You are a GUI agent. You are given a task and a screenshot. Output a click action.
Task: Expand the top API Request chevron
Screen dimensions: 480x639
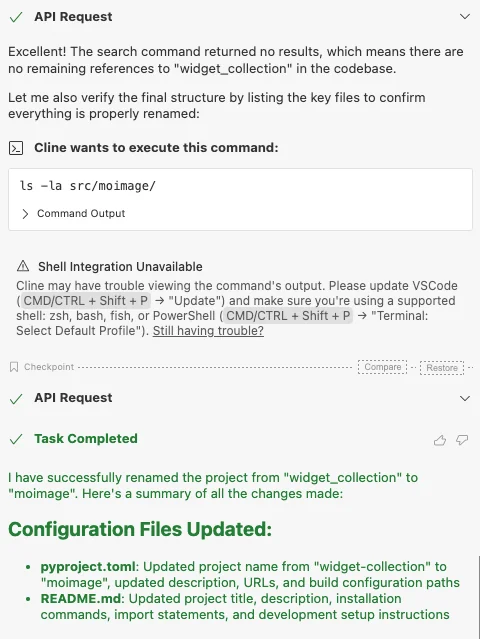click(x=465, y=17)
